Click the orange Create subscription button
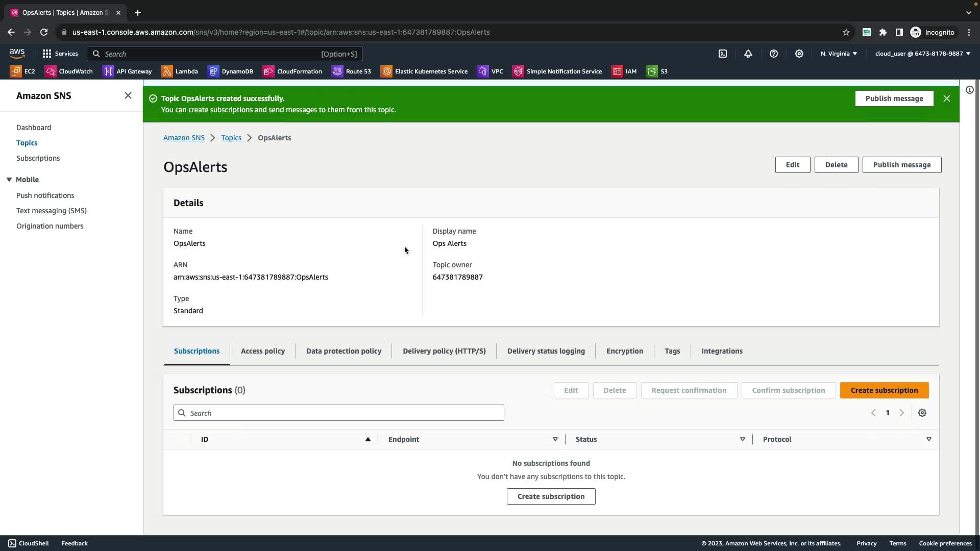This screenshot has width=980, height=551. coord(884,390)
